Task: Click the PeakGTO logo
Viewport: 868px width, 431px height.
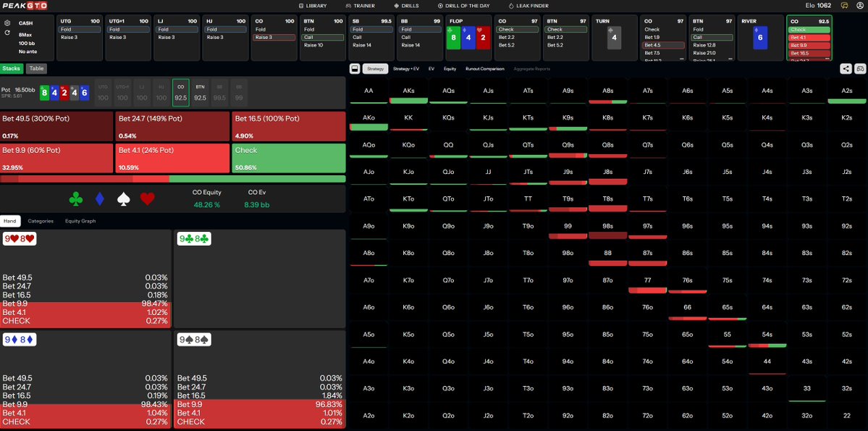Action: click(25, 6)
